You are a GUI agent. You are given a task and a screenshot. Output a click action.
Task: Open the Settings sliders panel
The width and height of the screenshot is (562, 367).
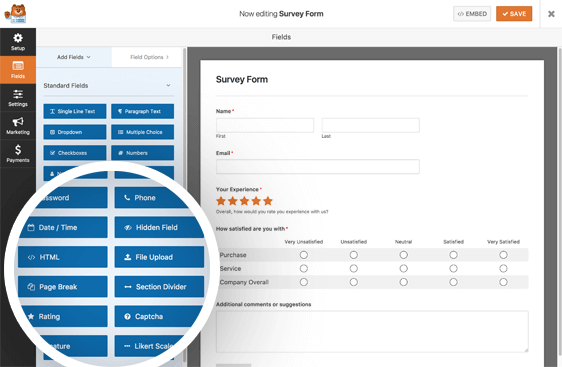(18, 98)
